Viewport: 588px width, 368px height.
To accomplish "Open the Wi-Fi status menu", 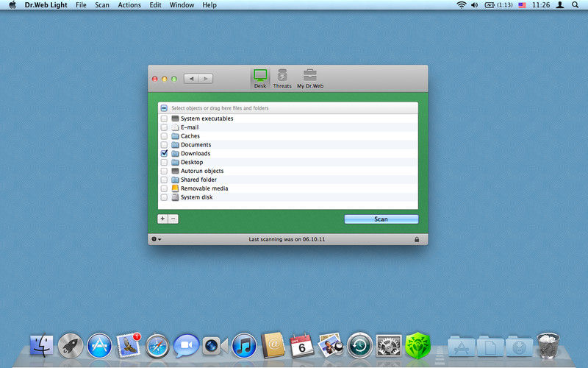I will tap(462, 5).
